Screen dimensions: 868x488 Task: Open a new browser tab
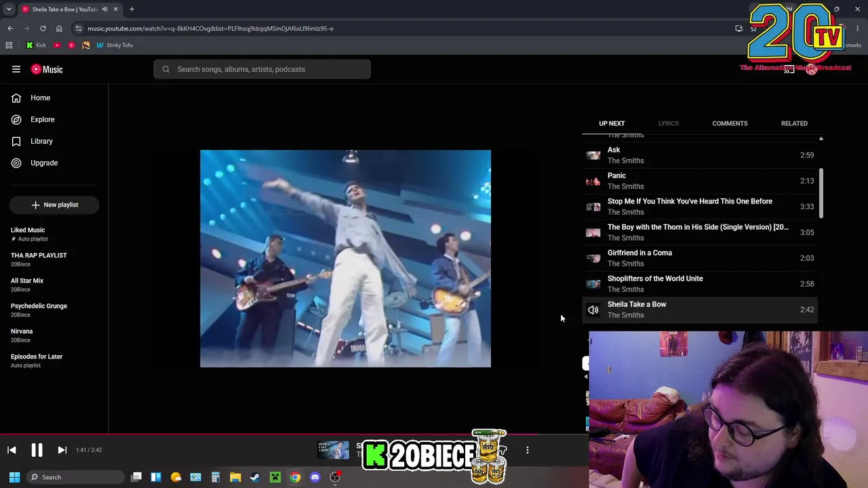click(132, 9)
